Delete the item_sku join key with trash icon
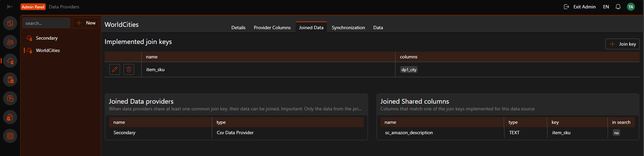The width and height of the screenshot is (644, 156). pos(129,69)
